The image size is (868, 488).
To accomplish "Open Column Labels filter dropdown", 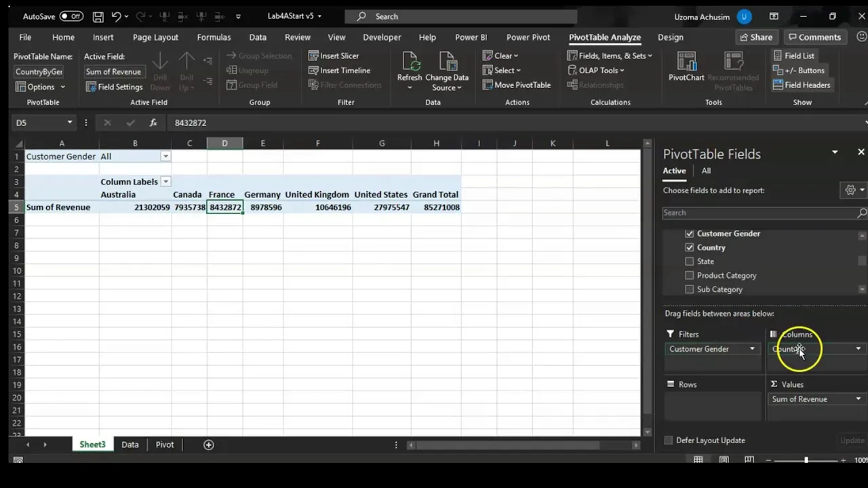I will point(165,182).
